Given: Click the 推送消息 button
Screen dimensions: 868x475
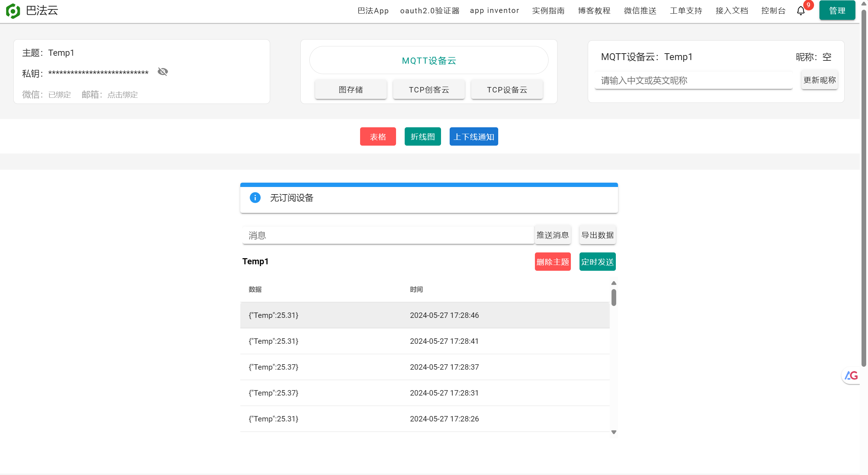Looking at the screenshot, I should (x=553, y=235).
